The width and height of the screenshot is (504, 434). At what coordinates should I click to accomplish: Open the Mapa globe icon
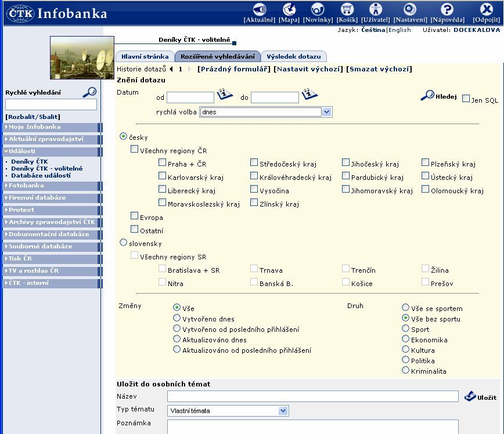pos(289,9)
